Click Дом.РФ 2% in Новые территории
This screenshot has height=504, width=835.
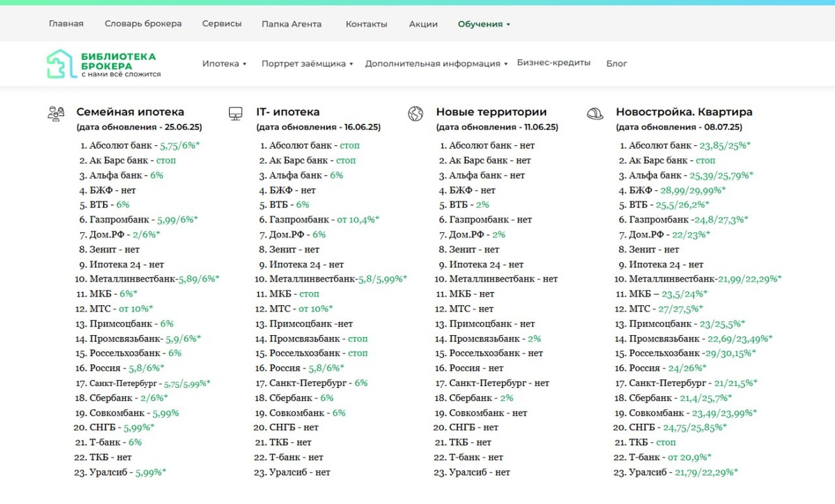tap(498, 235)
